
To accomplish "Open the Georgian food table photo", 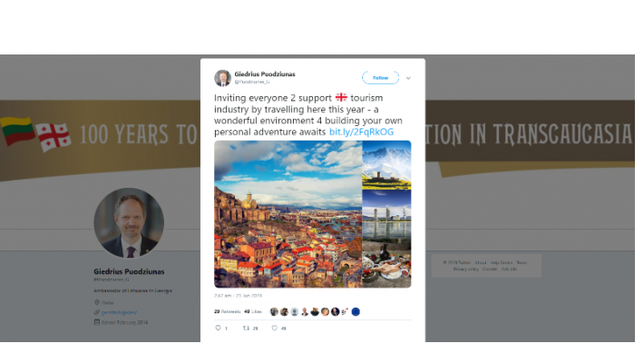I will pyautogui.click(x=387, y=263).
